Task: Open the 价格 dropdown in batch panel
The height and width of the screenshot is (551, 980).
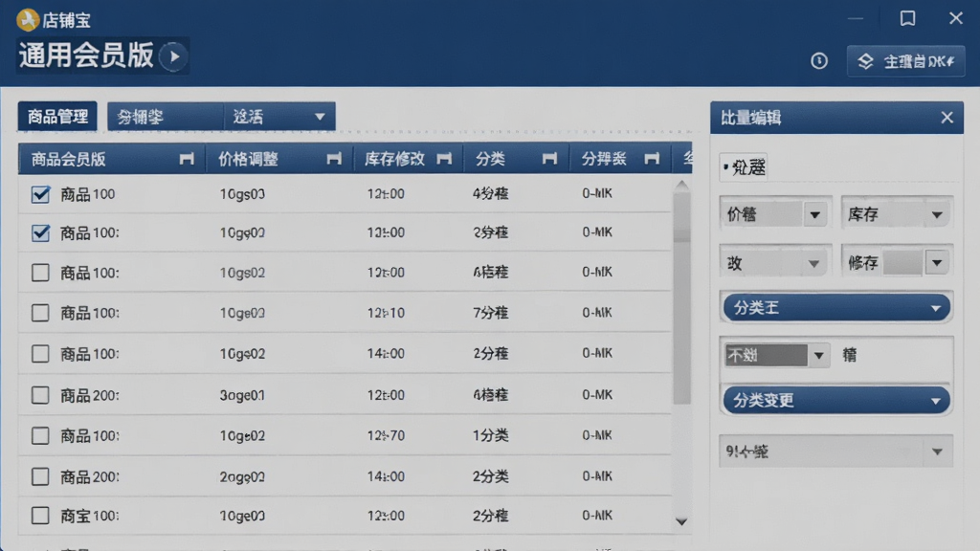Action: 775,215
